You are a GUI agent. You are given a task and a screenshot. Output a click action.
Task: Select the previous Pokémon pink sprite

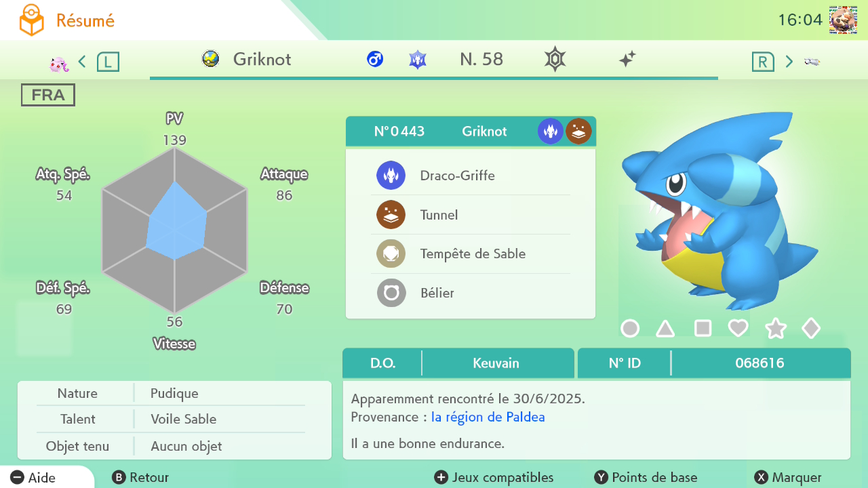59,63
